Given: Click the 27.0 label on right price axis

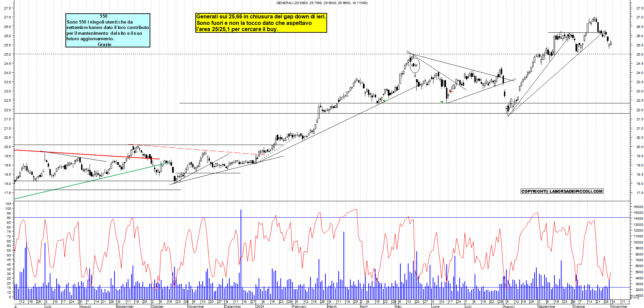Looking at the screenshot, I should tap(640, 17).
